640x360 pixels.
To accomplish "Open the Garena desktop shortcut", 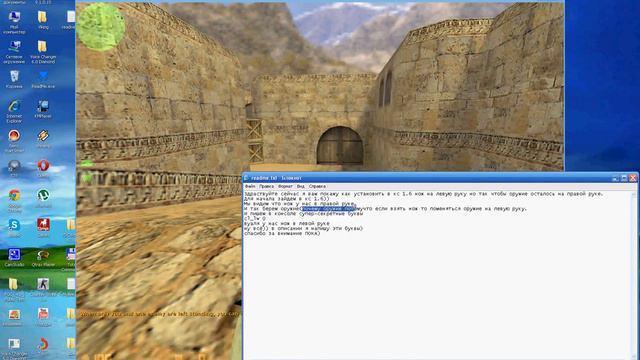I will (43, 228).
